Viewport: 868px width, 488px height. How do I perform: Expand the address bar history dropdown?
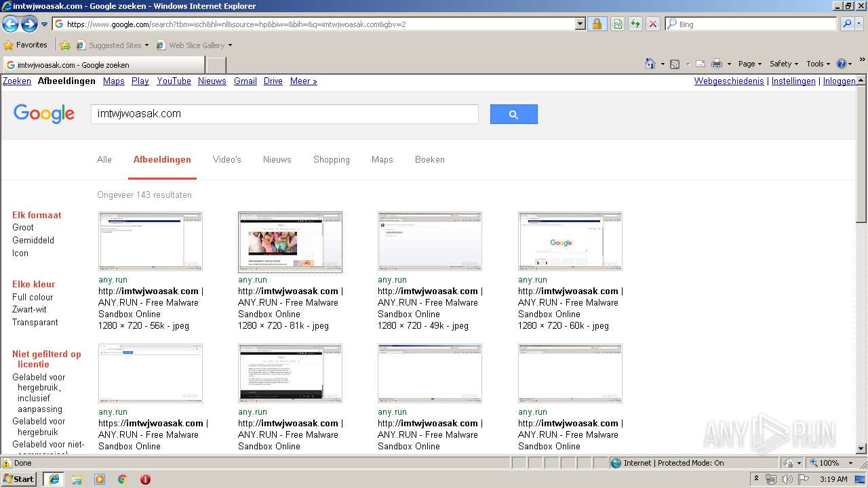580,24
